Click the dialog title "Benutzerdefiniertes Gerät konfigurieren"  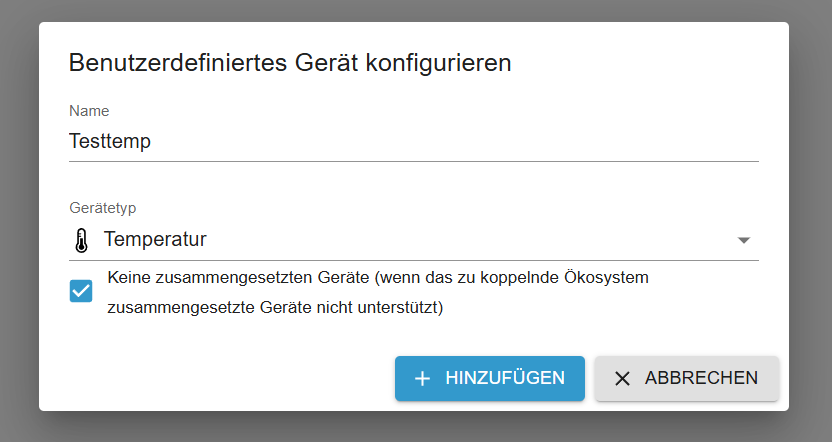click(x=290, y=63)
